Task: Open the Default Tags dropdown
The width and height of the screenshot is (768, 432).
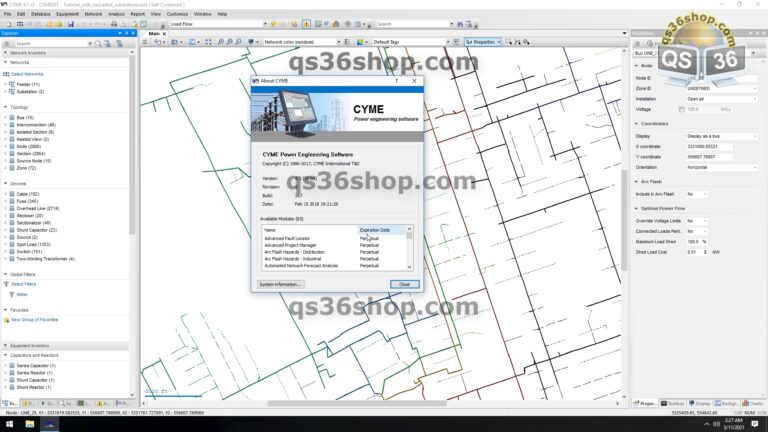Action: [447, 42]
